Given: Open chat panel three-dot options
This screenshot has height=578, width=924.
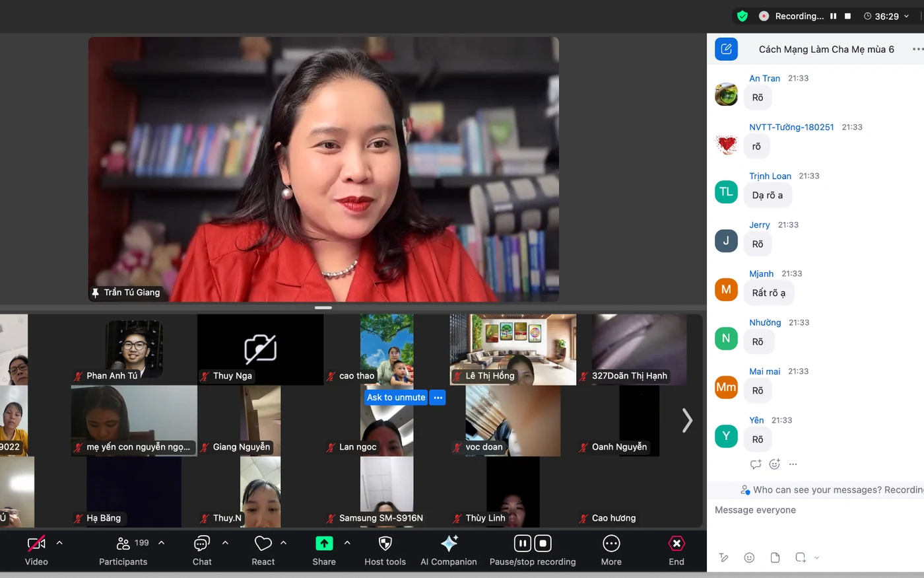Looking at the screenshot, I should click(x=917, y=49).
